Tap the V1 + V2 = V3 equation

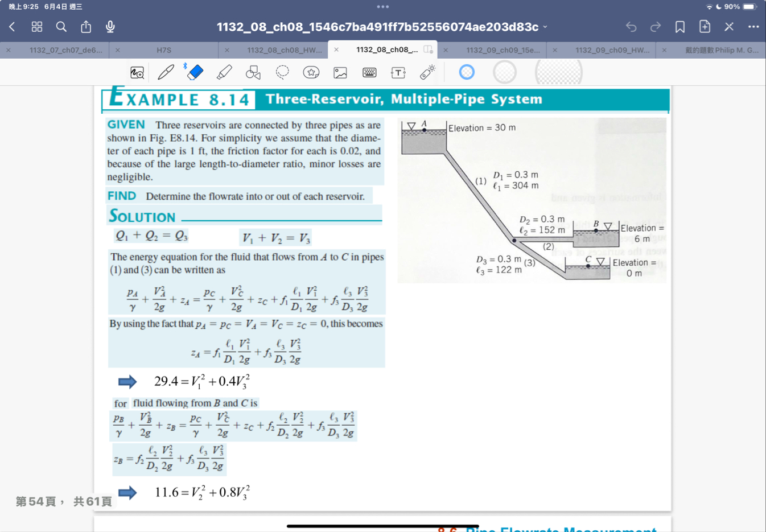click(x=276, y=238)
